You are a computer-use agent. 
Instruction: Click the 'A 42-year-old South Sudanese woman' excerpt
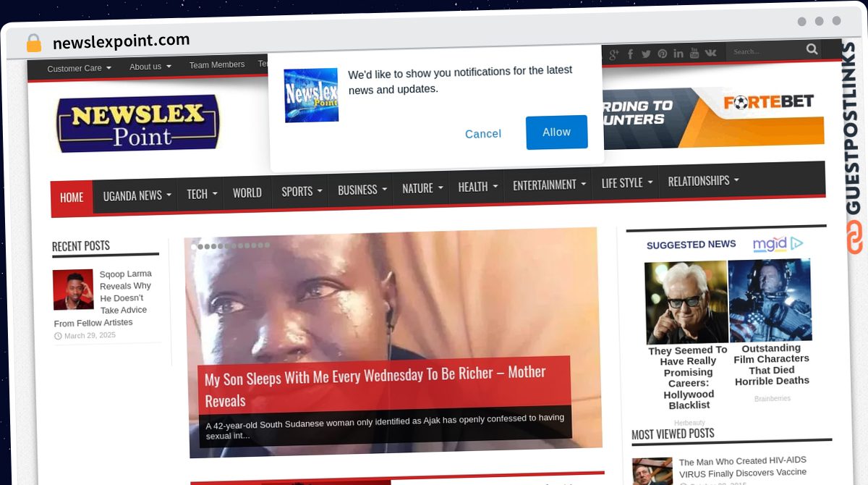(x=385, y=426)
